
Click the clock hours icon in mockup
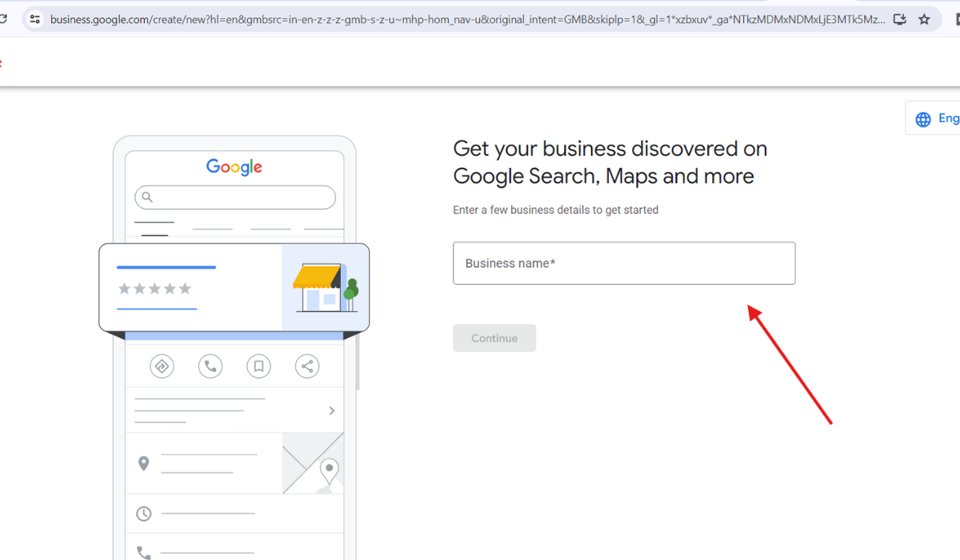[144, 514]
